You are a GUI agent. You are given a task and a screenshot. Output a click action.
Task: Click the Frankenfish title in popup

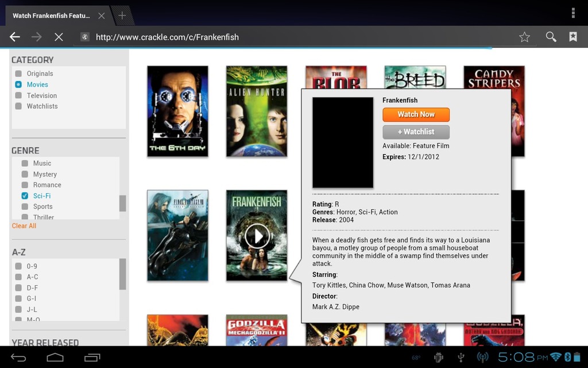(x=400, y=100)
